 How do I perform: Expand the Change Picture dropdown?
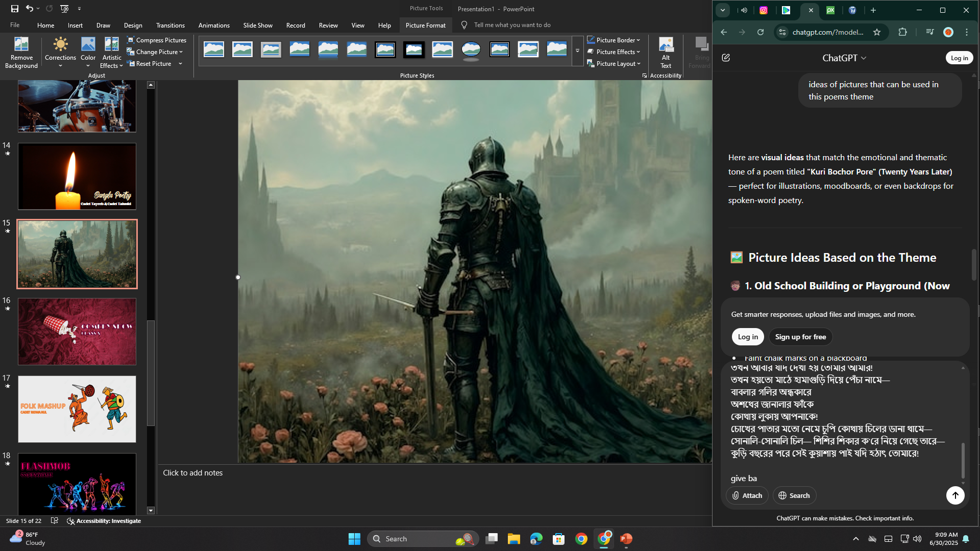(181, 52)
